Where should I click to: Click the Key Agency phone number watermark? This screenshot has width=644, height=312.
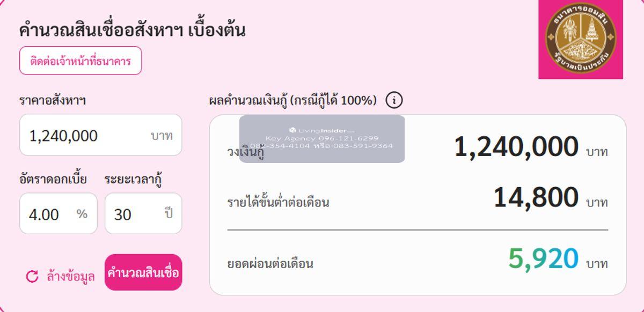322,138
